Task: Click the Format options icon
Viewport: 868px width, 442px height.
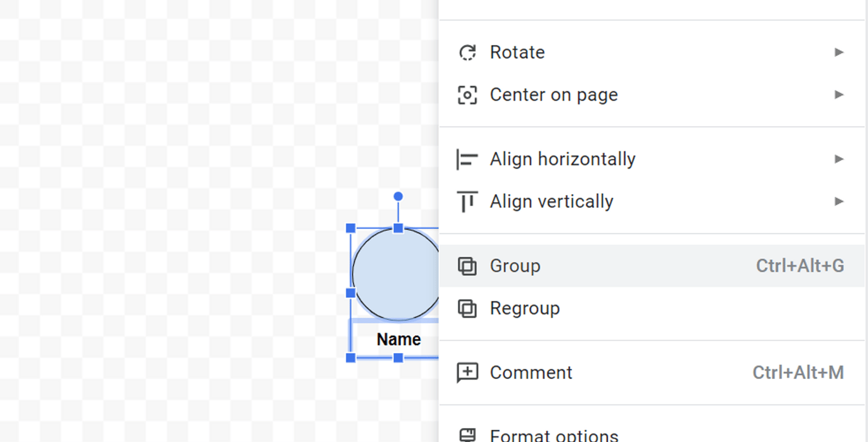Action: click(x=467, y=436)
